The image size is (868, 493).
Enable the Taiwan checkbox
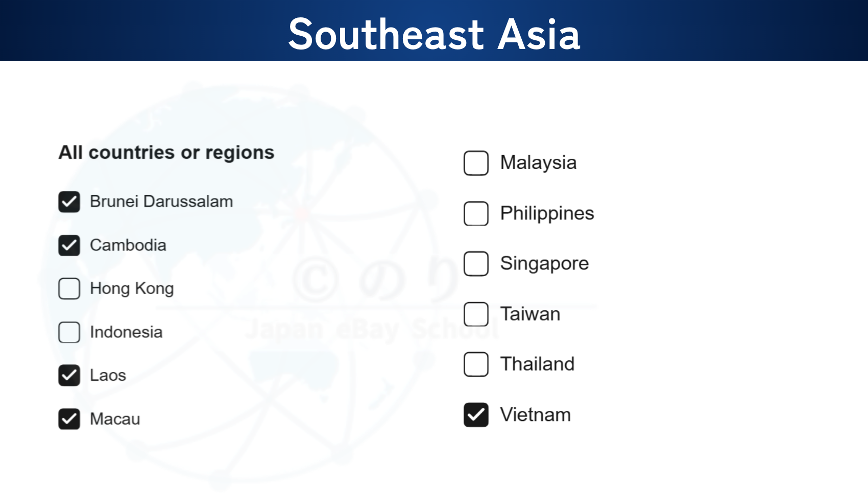(476, 314)
